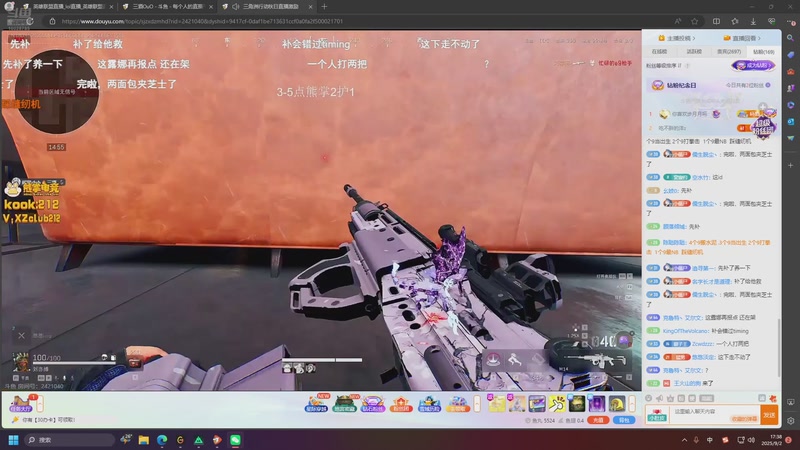Launch File Explorer from taskbar

pos(143,440)
